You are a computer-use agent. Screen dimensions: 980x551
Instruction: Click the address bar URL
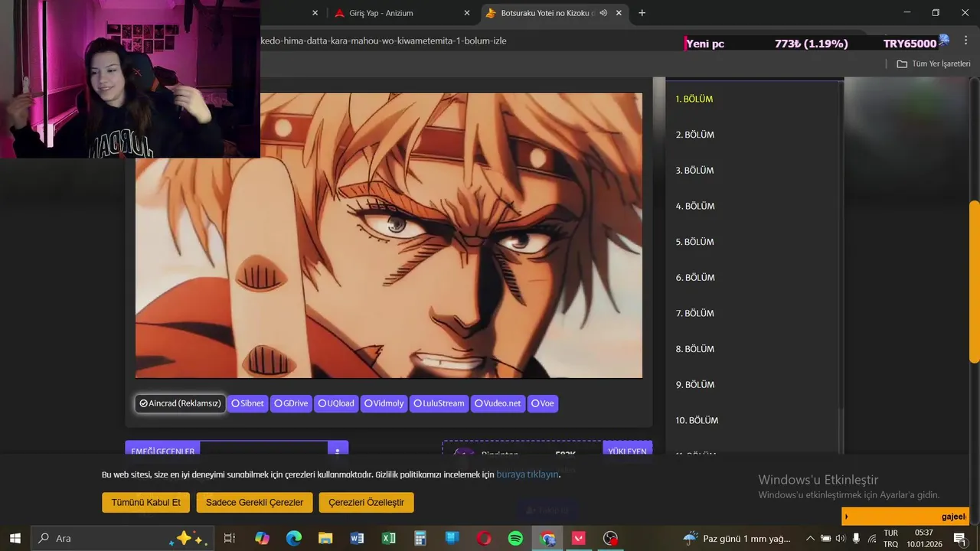tap(383, 41)
